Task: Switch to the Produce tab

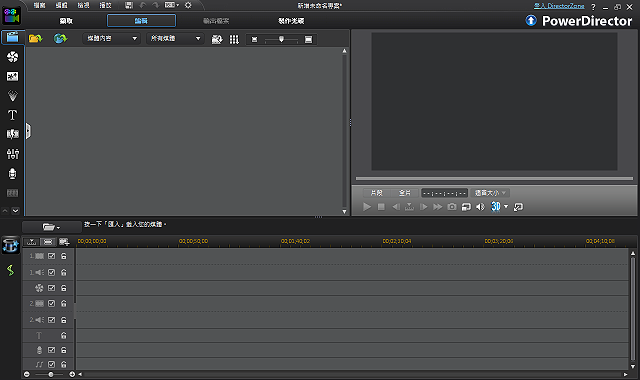Action: tap(216, 21)
